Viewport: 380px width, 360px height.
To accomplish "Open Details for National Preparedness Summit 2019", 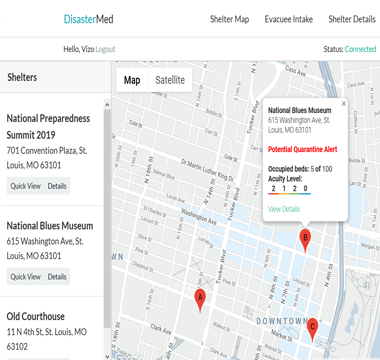I will pyautogui.click(x=57, y=186).
